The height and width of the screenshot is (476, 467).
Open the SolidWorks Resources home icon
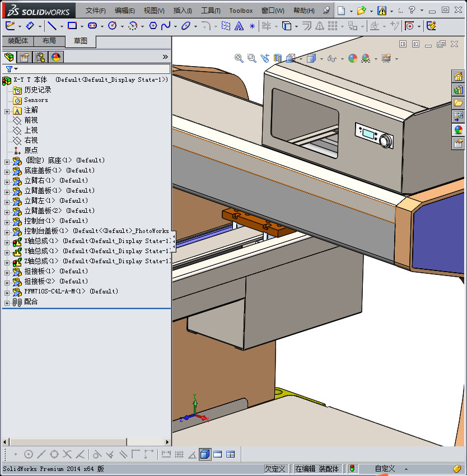click(x=459, y=77)
